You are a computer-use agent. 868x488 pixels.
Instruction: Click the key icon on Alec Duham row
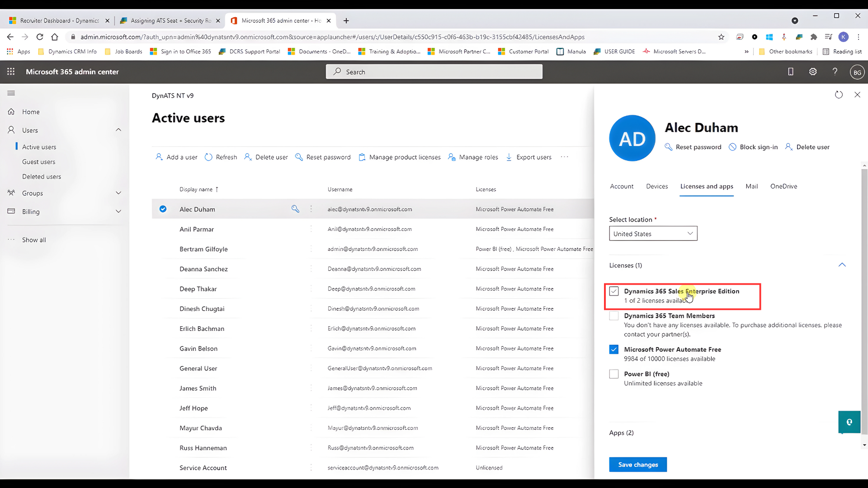coord(295,209)
